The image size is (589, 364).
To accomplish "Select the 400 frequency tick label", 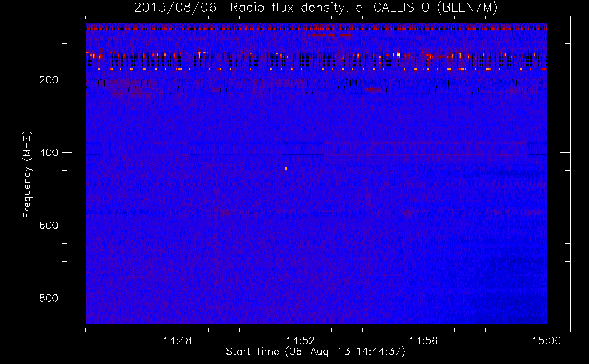I will (49, 153).
